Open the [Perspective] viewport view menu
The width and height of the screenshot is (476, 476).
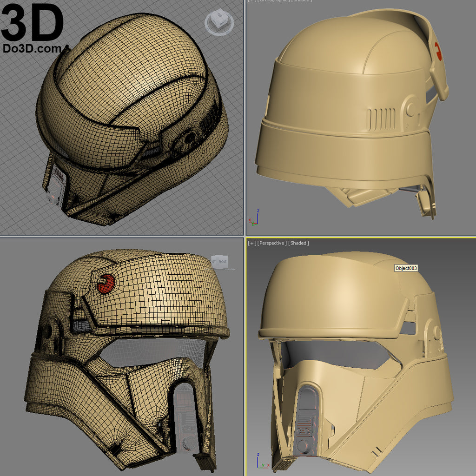pyautogui.click(x=271, y=243)
